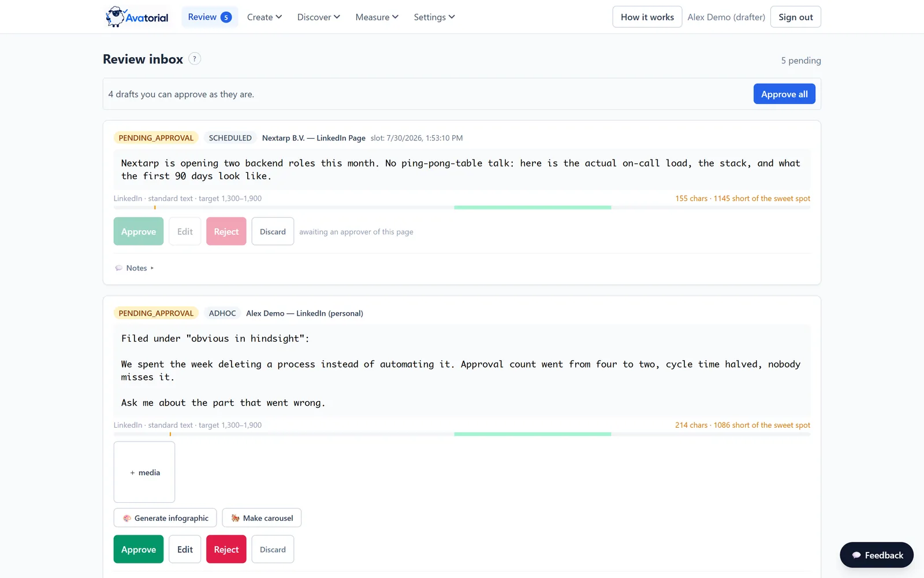924x578 pixels.
Task: Edit the Alex Demo personal draft
Action: pos(185,549)
